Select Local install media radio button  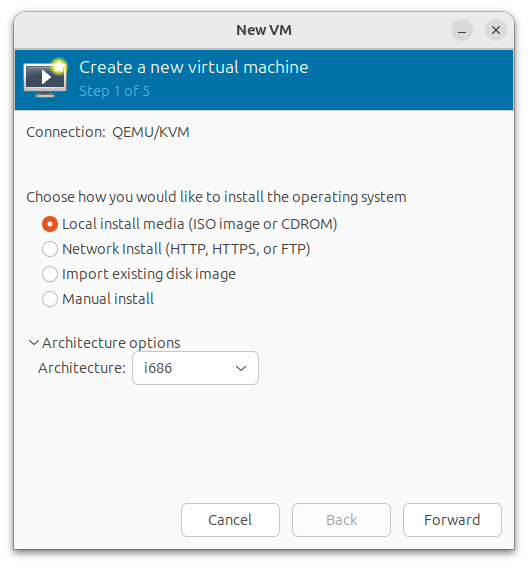(50, 224)
